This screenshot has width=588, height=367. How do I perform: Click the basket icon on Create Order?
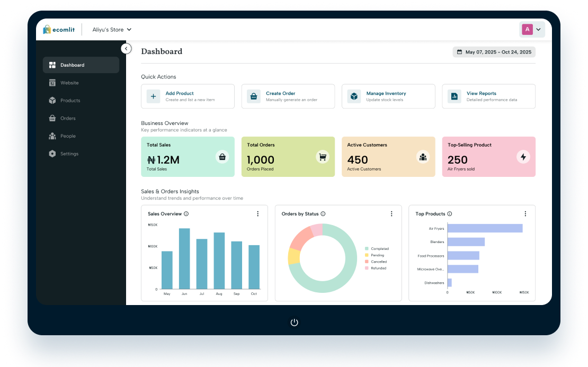click(254, 96)
